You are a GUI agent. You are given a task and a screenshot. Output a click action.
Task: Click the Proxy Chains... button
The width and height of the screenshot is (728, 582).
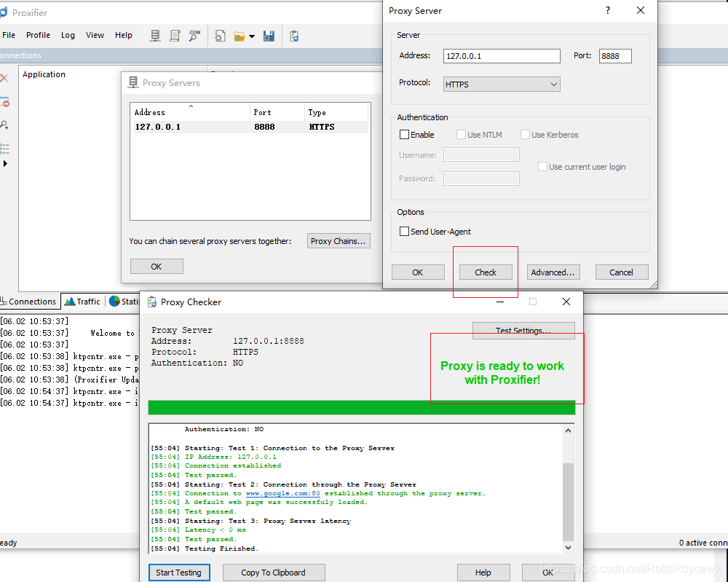pos(339,241)
